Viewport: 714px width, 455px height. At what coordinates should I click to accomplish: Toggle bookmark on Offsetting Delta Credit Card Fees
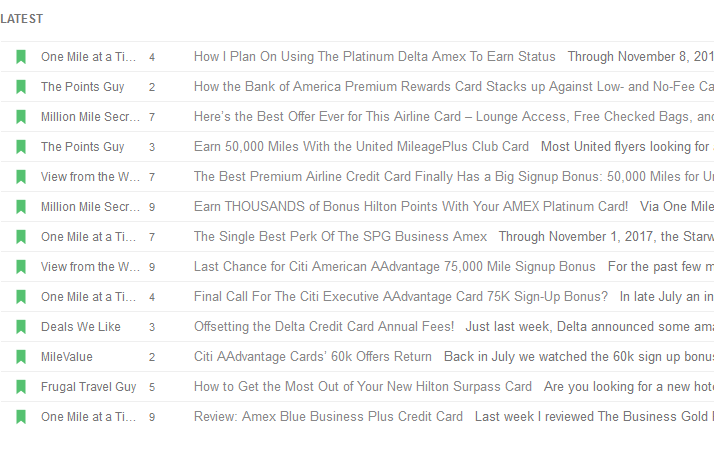(x=21, y=327)
